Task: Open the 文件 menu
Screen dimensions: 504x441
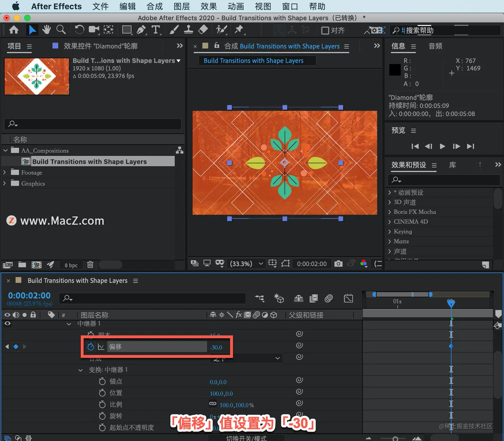Action: click(x=100, y=6)
